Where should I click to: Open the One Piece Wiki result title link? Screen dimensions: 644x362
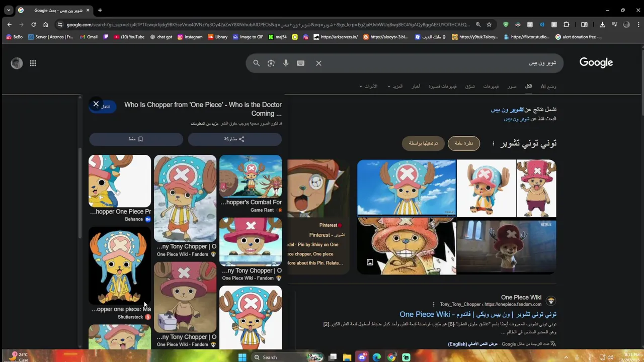[478, 314]
